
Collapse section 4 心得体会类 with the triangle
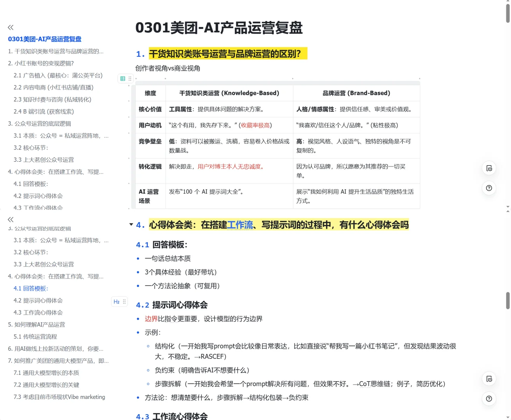(131, 225)
